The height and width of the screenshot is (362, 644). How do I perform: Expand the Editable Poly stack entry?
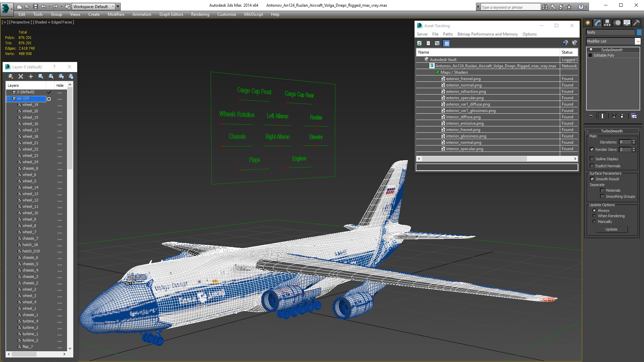coord(590,55)
